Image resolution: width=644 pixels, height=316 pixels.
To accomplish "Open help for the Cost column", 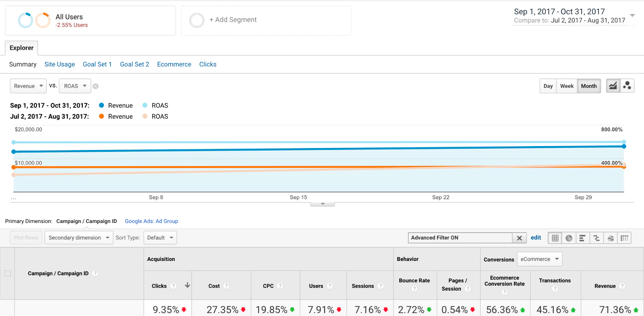I will coord(226,286).
